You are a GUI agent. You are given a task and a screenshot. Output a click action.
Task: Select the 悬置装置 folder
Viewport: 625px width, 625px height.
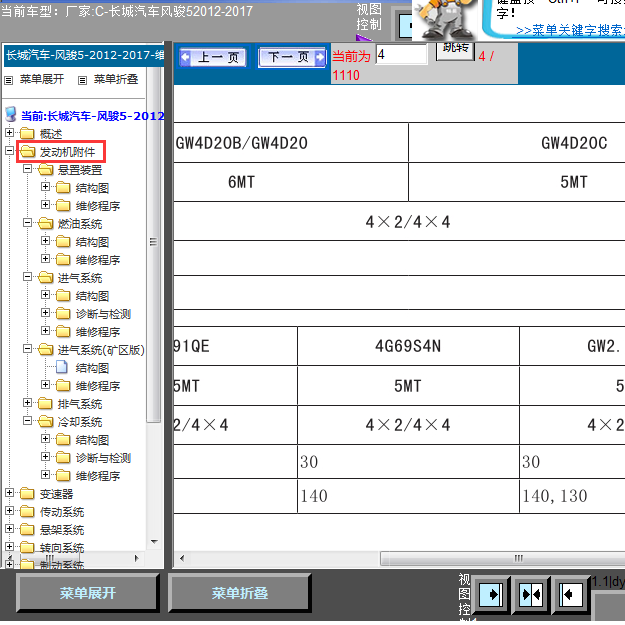(x=80, y=170)
